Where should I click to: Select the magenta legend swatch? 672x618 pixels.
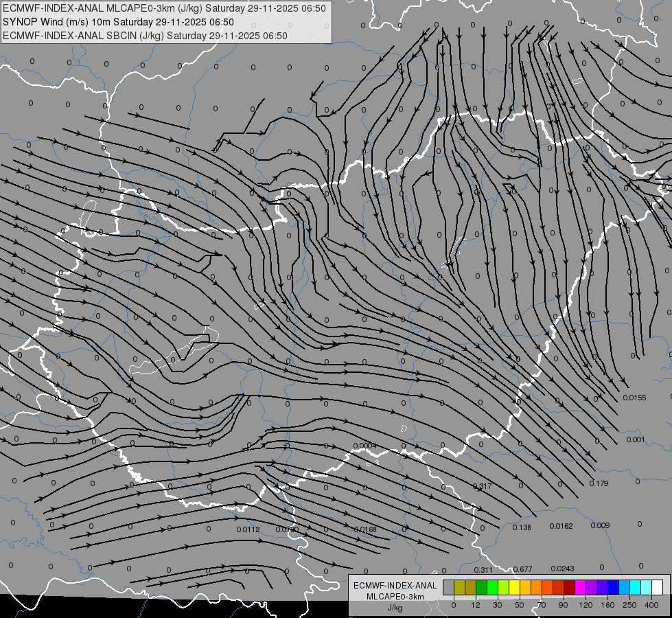[x=581, y=587]
